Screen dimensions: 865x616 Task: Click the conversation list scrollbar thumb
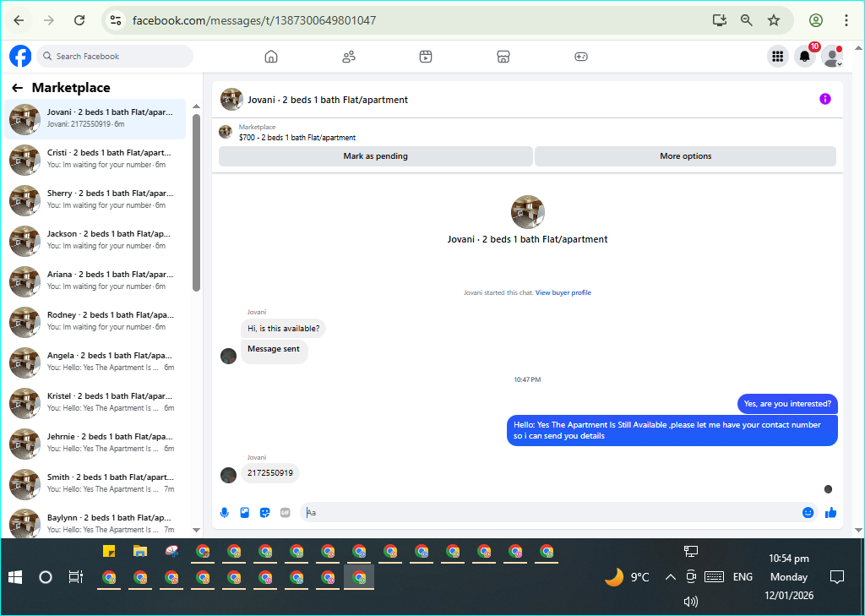point(196,203)
